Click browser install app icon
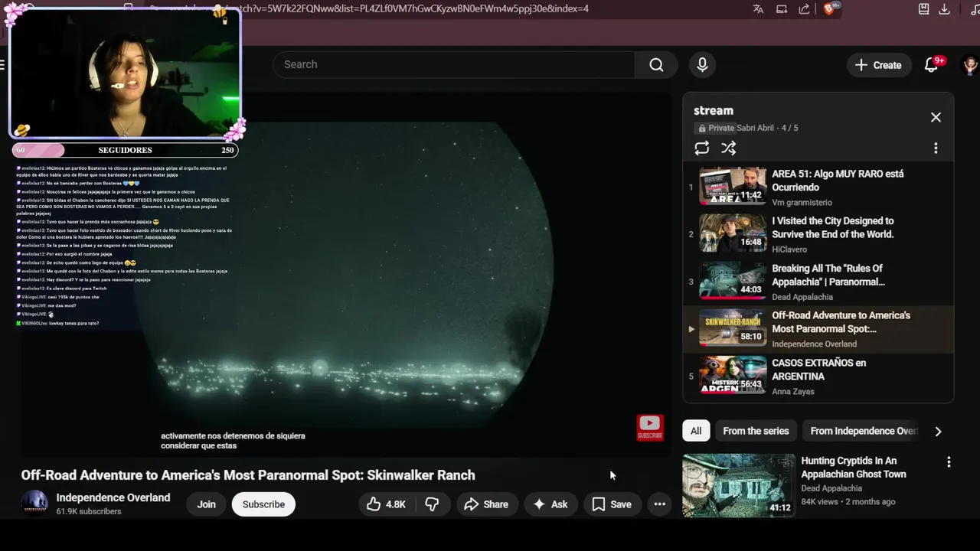The image size is (980, 551). [x=782, y=9]
